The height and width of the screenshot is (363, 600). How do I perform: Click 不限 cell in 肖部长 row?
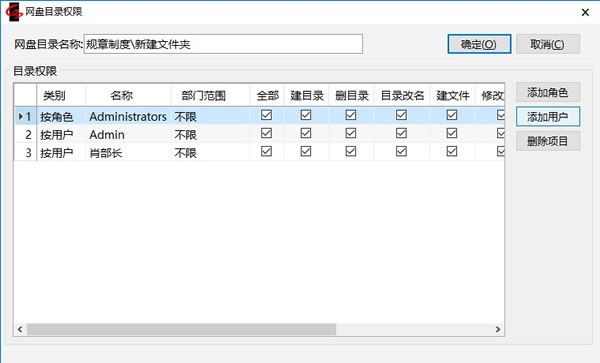click(x=210, y=153)
